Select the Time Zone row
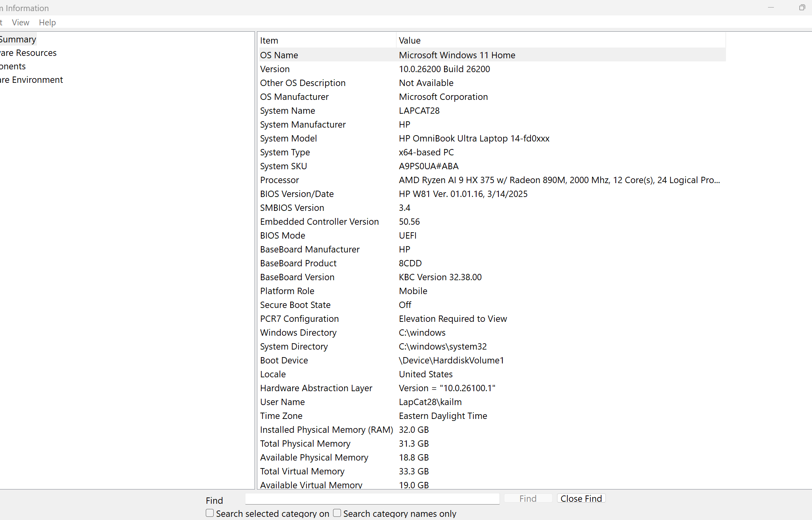Image resolution: width=812 pixels, height=520 pixels. click(492, 416)
